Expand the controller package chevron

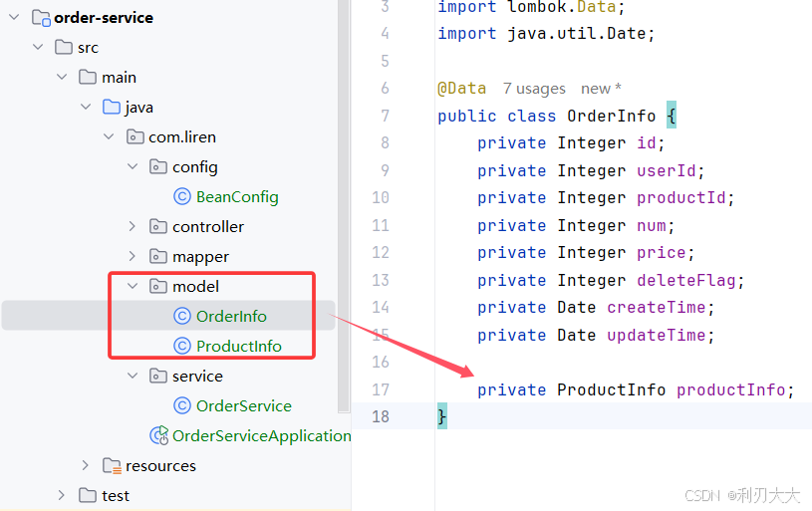(x=133, y=227)
